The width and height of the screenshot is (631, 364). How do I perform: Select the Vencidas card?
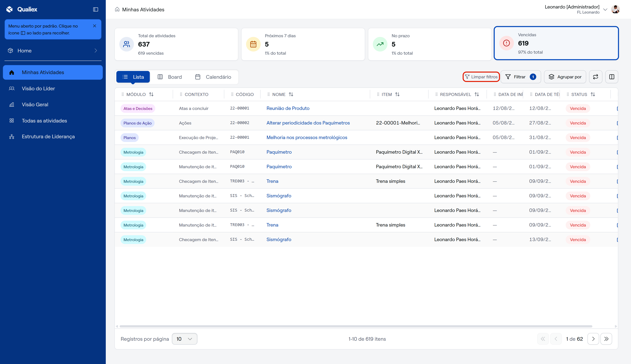pos(556,43)
